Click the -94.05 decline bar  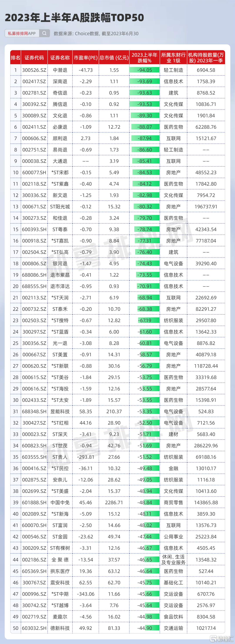coord(144,70)
